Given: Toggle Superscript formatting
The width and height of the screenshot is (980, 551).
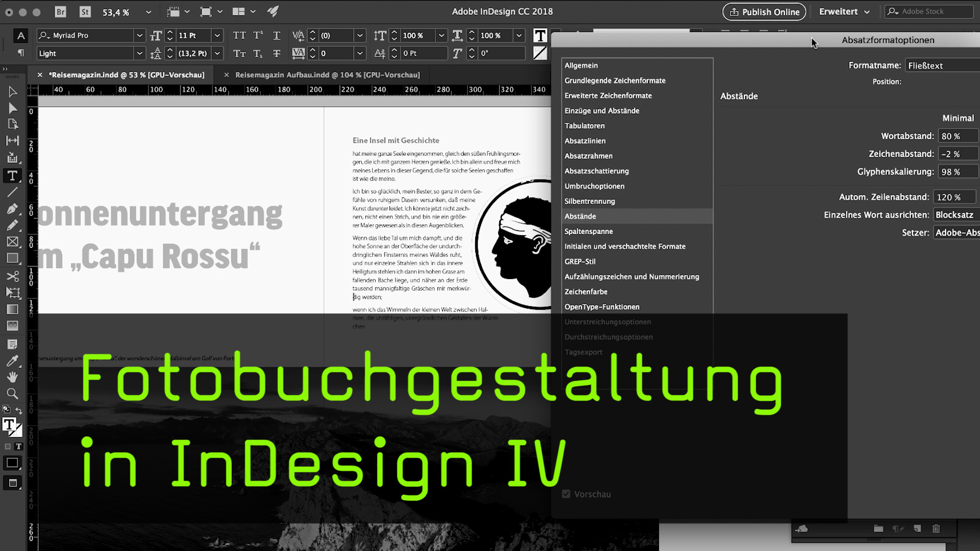Looking at the screenshot, I should tap(258, 35).
